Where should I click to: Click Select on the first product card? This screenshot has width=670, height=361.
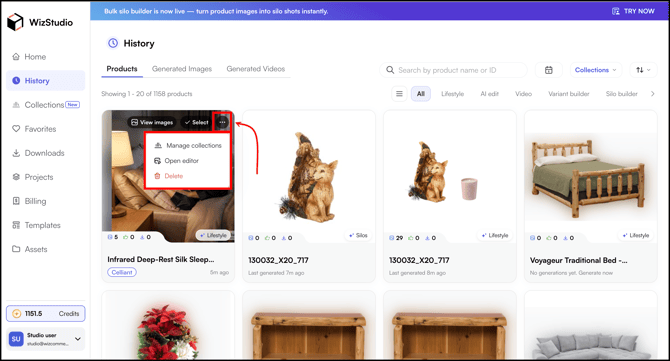(196, 122)
